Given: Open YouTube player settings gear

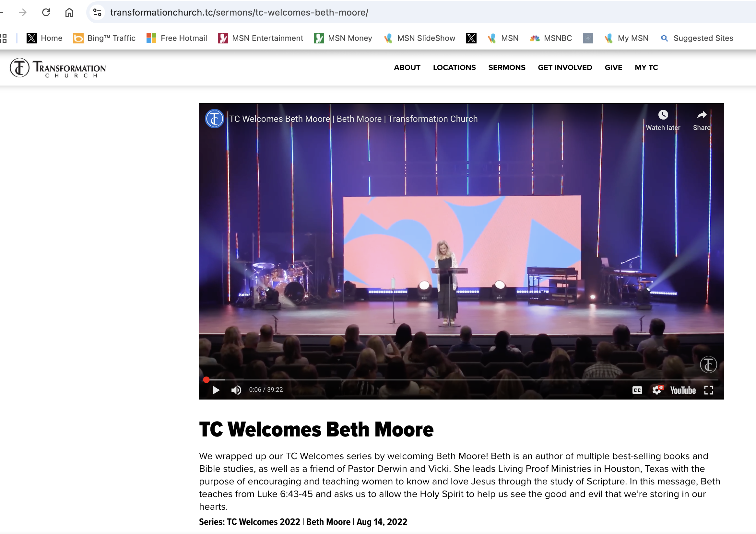Looking at the screenshot, I should click(x=657, y=390).
